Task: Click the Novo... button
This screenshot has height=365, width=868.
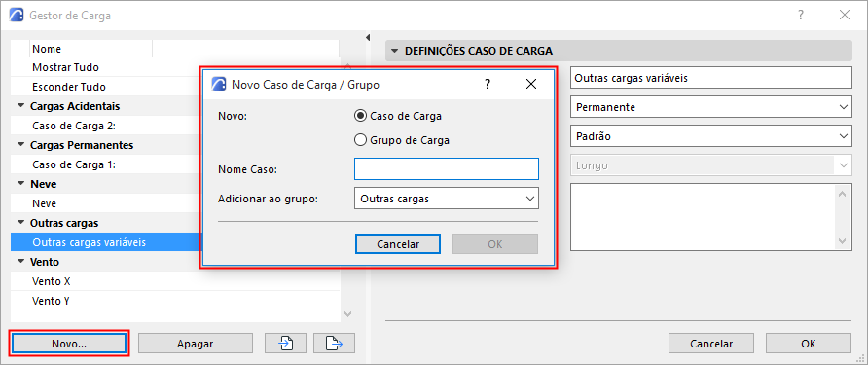Action: pos(69,344)
